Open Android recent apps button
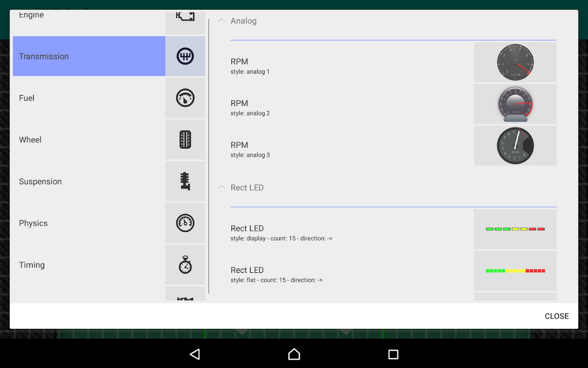The width and height of the screenshot is (588, 368). [393, 354]
